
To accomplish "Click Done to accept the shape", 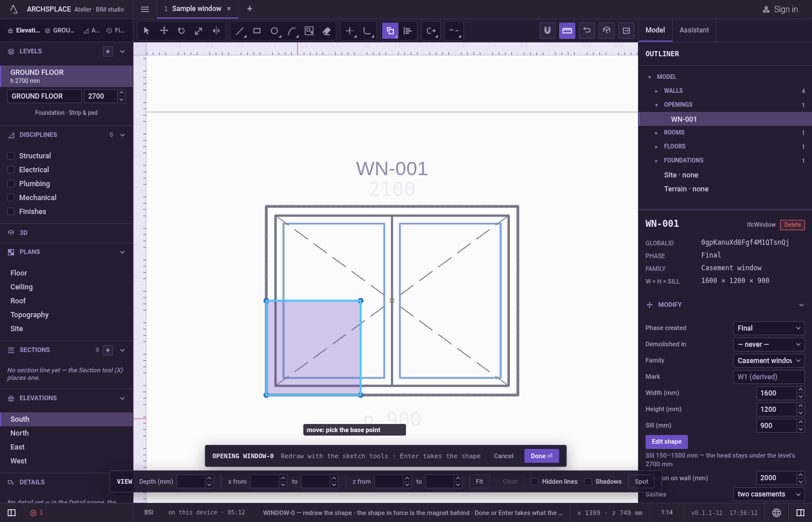I will [542, 456].
